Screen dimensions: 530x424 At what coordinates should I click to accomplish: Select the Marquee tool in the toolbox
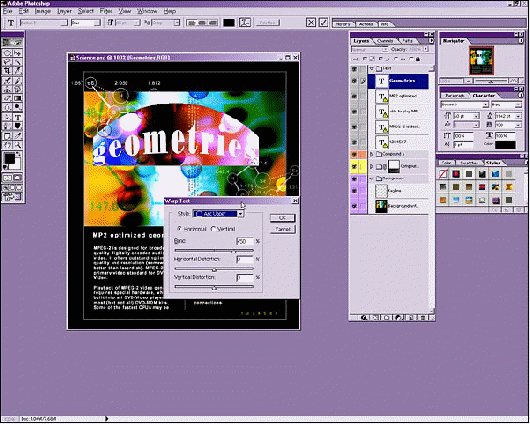(x=7, y=53)
